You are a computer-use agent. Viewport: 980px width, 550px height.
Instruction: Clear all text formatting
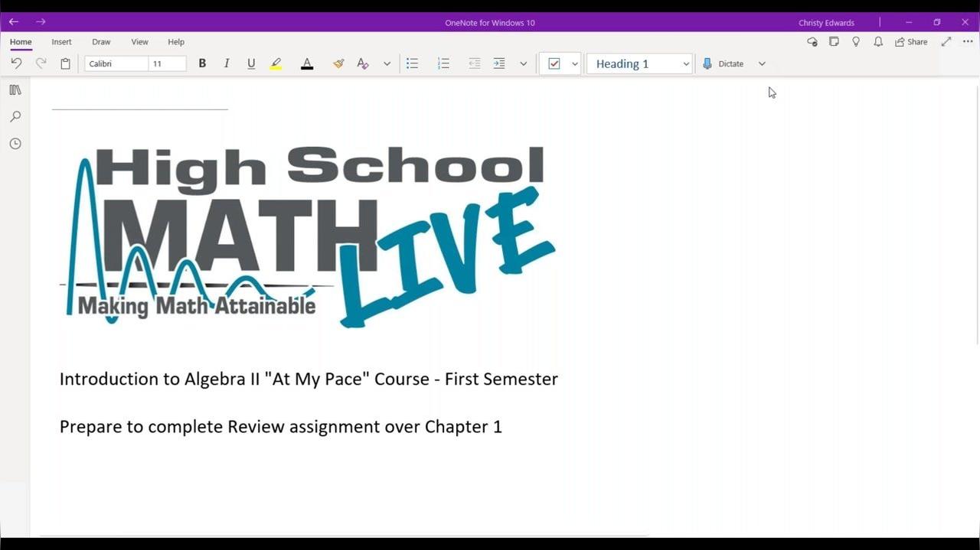363,63
